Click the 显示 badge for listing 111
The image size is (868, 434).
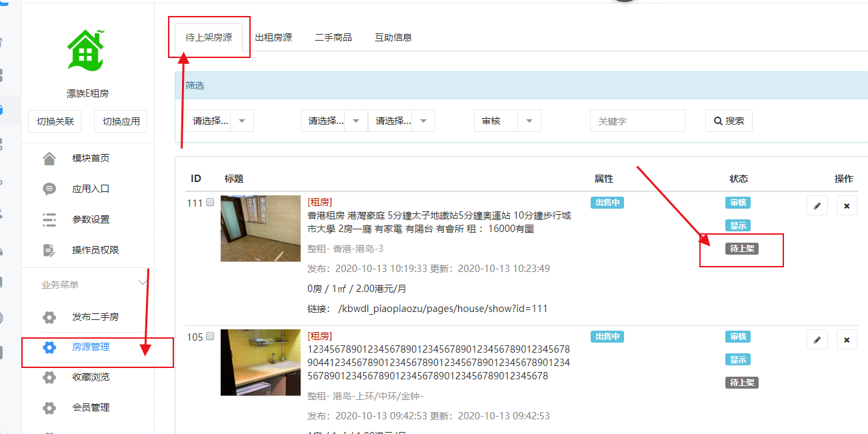coord(738,225)
